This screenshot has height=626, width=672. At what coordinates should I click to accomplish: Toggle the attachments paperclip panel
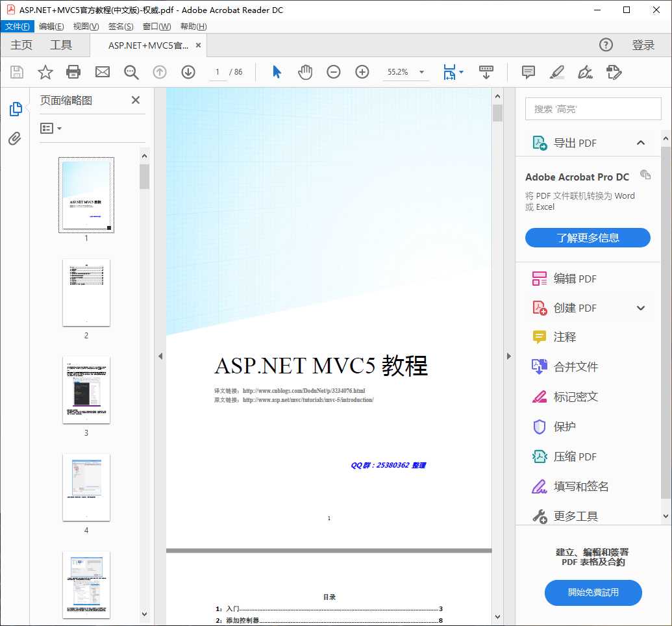(14, 138)
